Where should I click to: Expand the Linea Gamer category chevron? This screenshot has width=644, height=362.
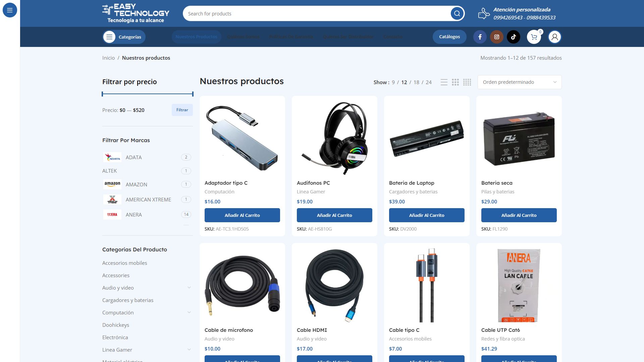tap(189, 350)
